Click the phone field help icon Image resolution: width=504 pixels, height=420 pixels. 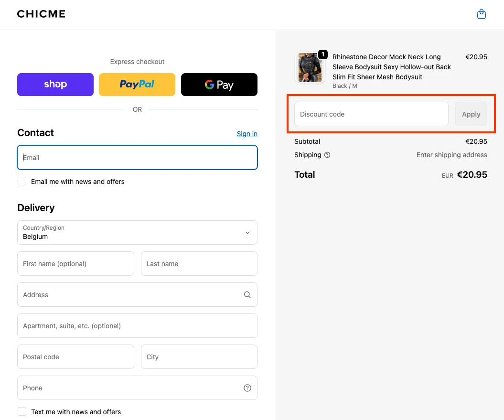247,388
